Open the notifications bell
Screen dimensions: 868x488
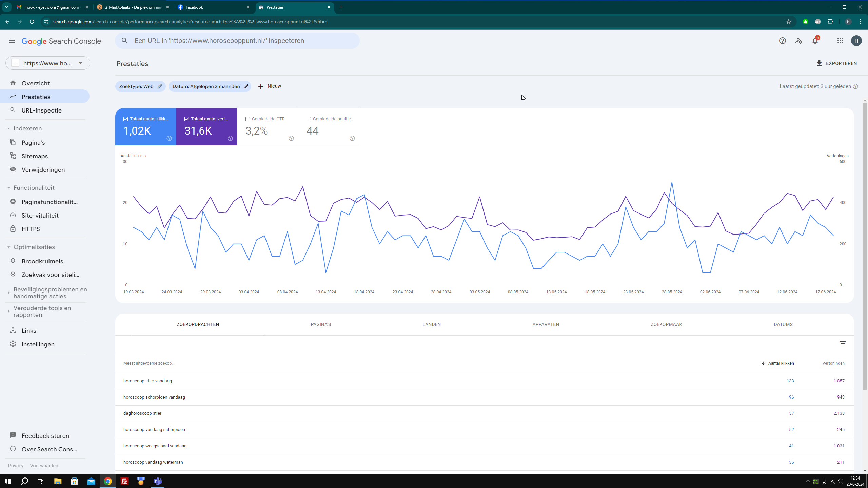[x=815, y=41]
